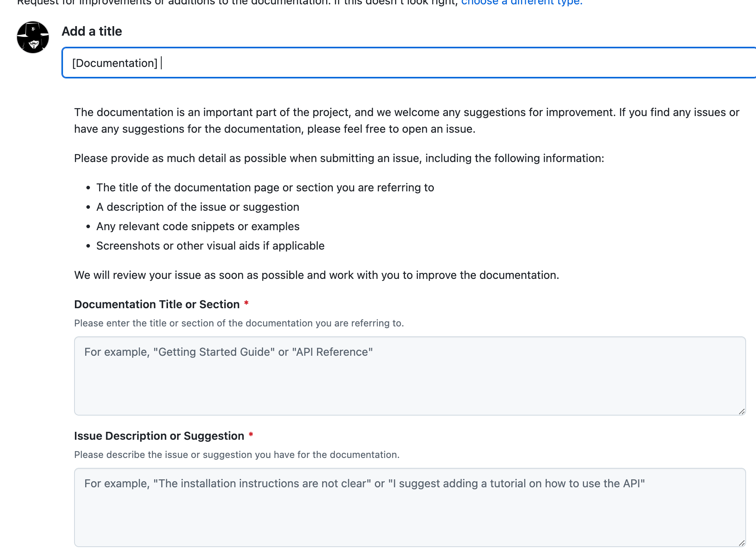Click the "We will review your issue" paragraph
Image resolution: width=756 pixels, height=557 pixels.
(x=316, y=275)
